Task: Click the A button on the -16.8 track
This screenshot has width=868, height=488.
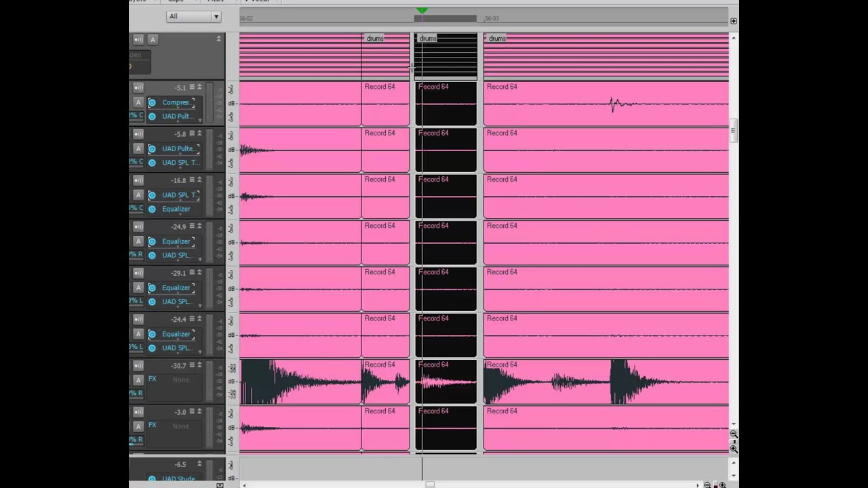Action: tap(138, 195)
